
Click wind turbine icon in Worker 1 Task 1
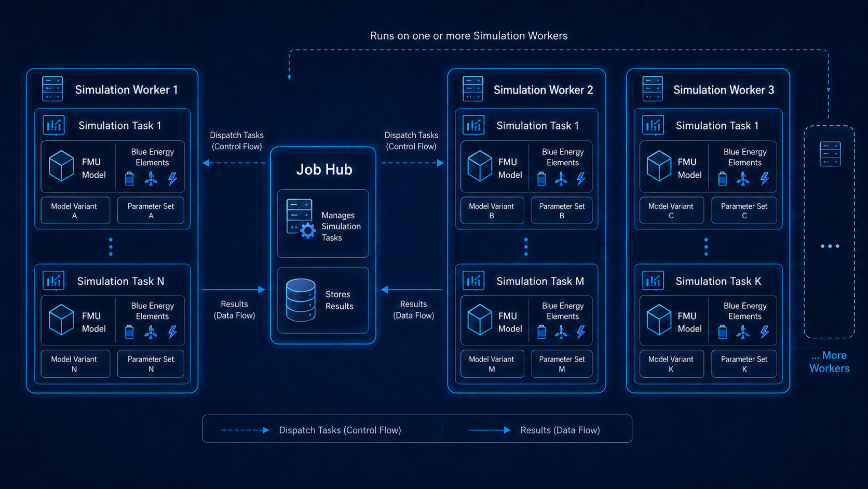pyautogui.click(x=151, y=179)
